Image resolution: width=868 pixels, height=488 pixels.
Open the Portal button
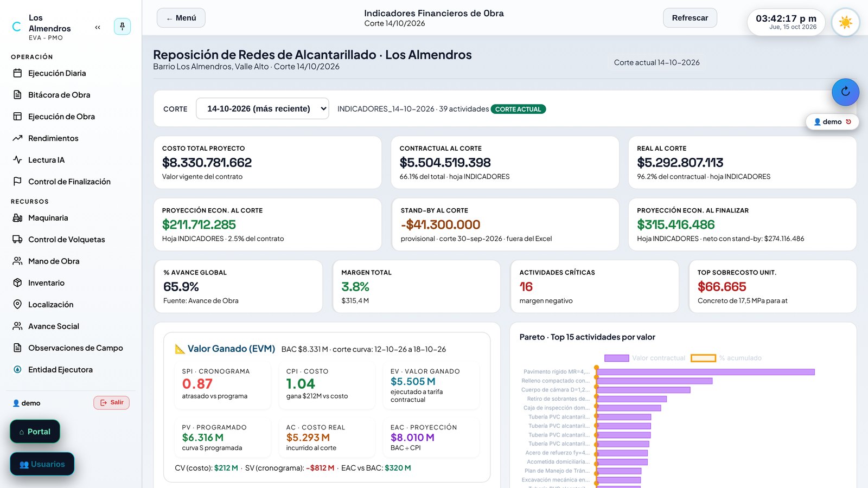[x=35, y=432]
